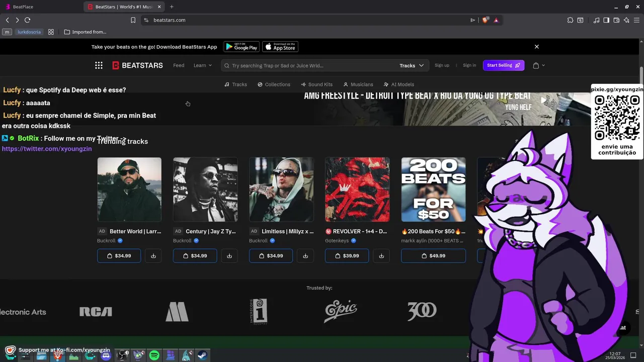Close the BeatStars App promotion banner
This screenshot has height=362, width=644.
(x=536, y=47)
